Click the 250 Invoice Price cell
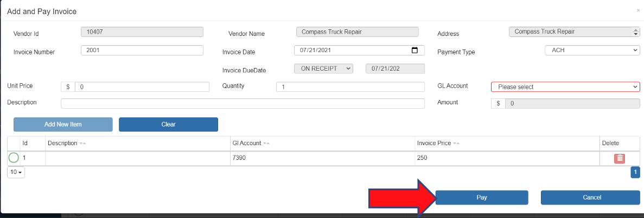This screenshot has height=218, width=644. click(x=506, y=158)
